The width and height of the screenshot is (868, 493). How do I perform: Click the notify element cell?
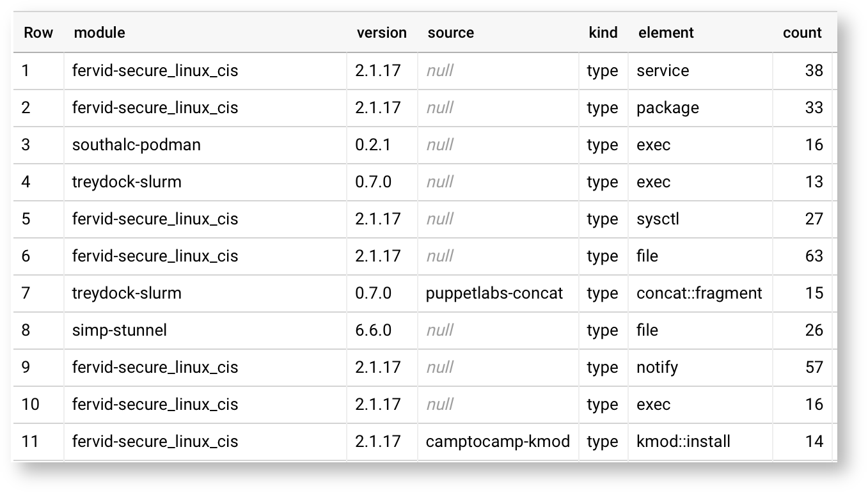click(x=657, y=367)
